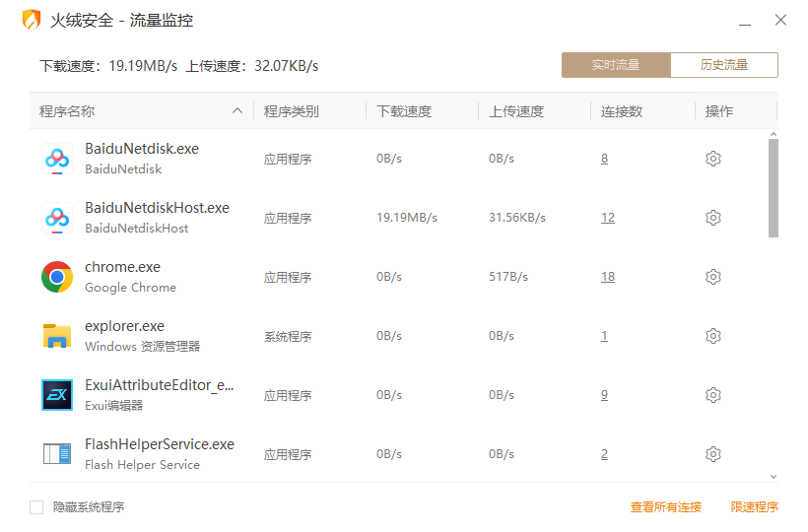Click the 限速程序 link
The width and height of the screenshot is (808, 532).
point(755,507)
